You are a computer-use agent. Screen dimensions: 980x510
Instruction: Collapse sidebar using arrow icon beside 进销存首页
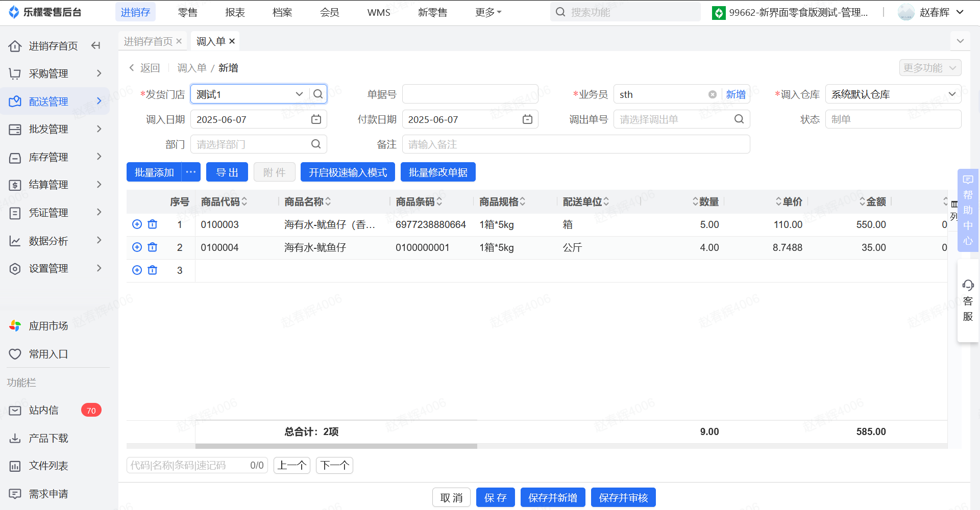tap(95, 46)
